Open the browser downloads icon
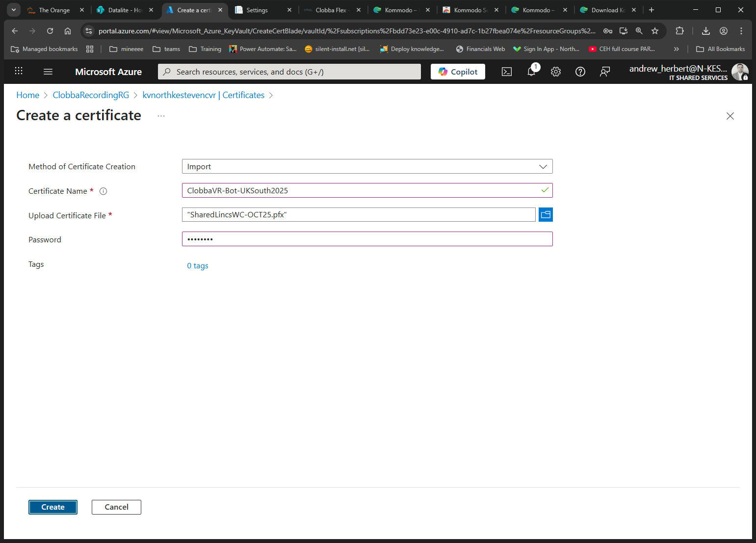756x543 pixels. tap(706, 31)
